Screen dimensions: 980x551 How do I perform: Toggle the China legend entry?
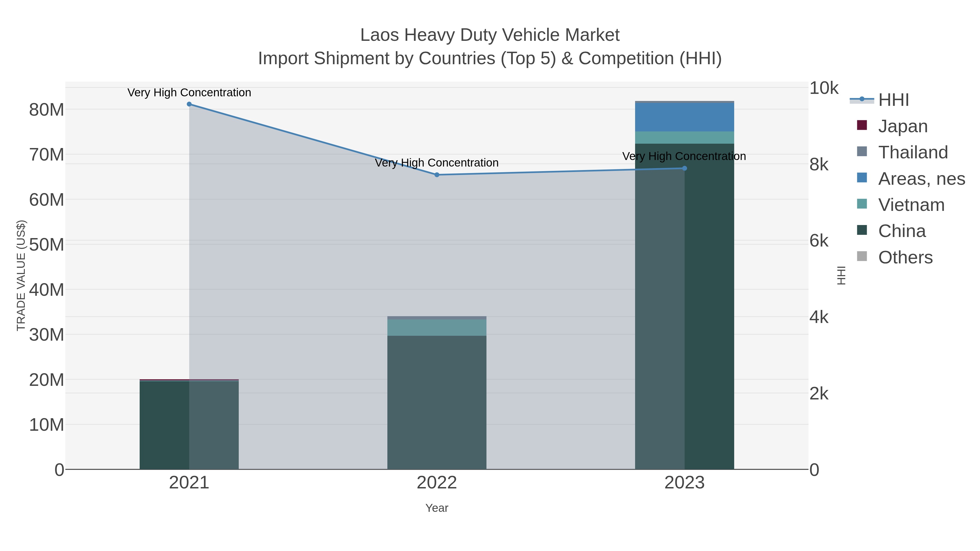891,231
